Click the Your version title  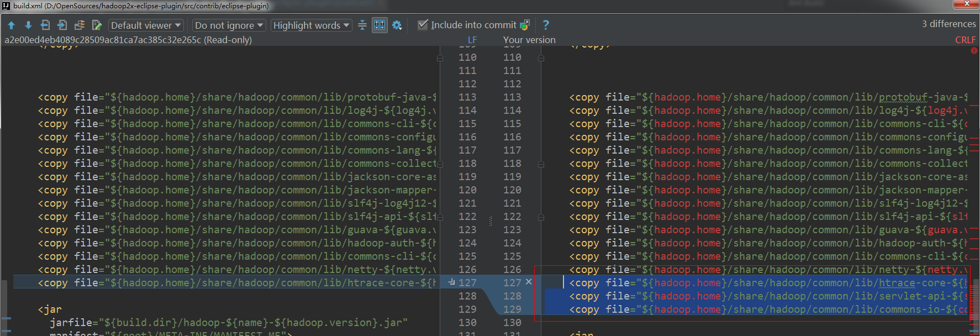coord(529,40)
